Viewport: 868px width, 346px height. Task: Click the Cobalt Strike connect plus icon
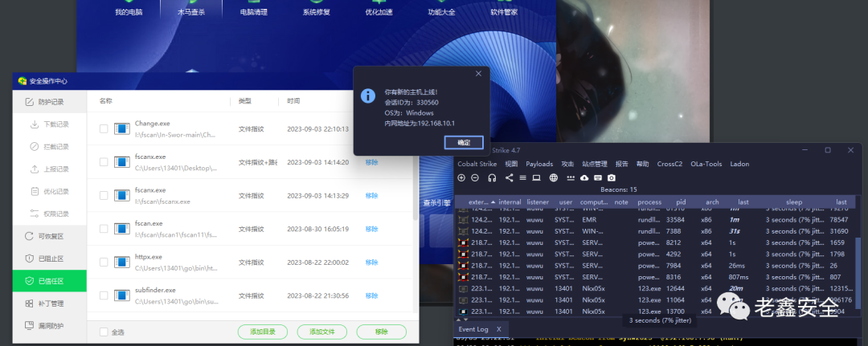[461, 177]
